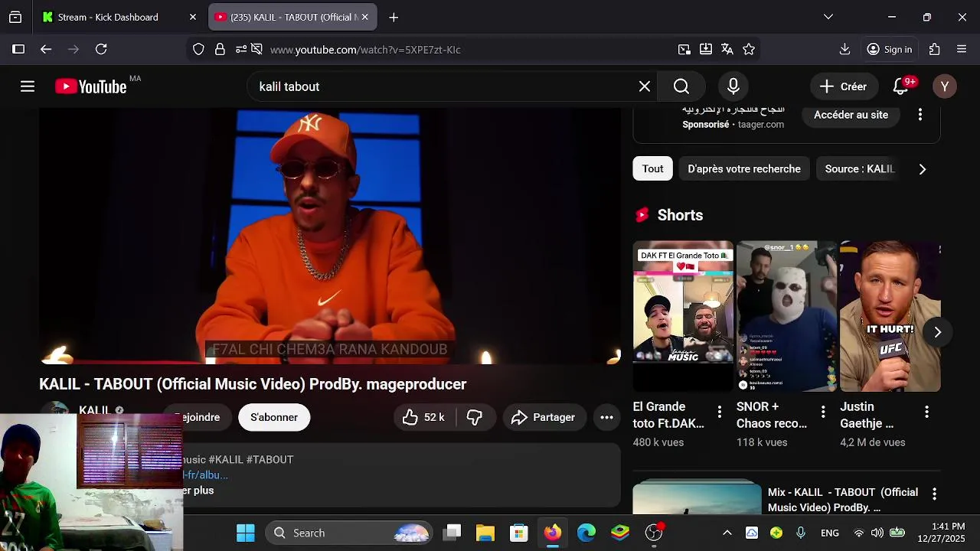Open more actions under the video
Screen dimensions: 980x551
click(606, 417)
